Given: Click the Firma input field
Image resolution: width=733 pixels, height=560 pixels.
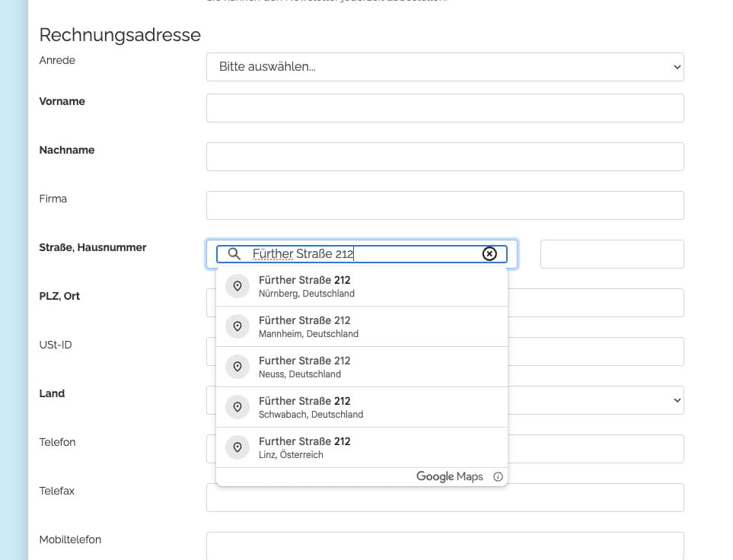Looking at the screenshot, I should pyautogui.click(x=445, y=205).
